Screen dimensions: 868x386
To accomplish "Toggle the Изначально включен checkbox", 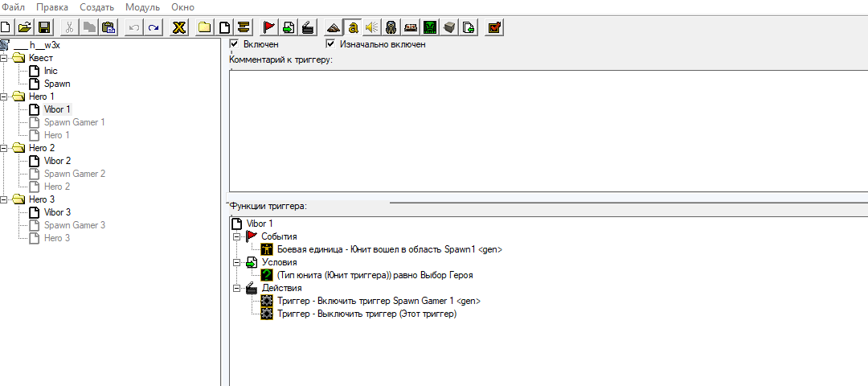I will (x=331, y=43).
